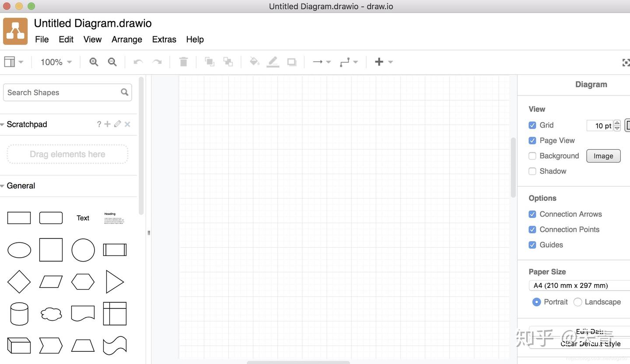Open the 100% zoom level dropdown
Screen dimensions: 630x364
(56, 62)
